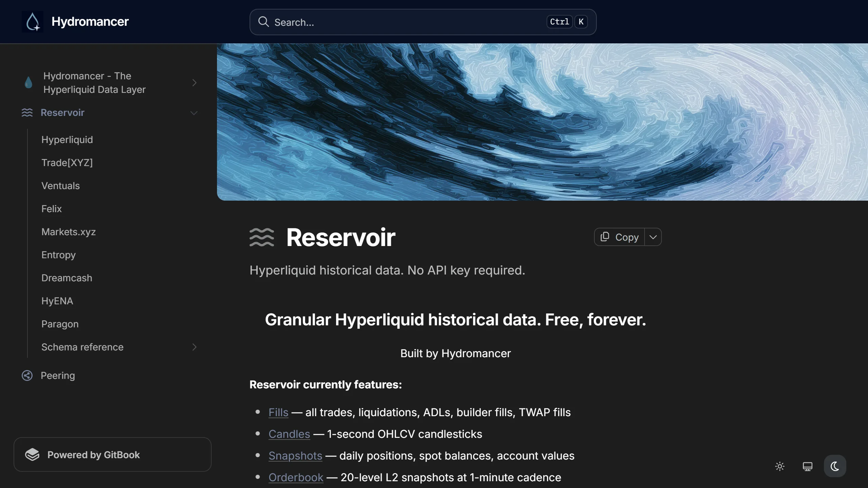Select system theme with monitor icon
Screen dimensions: 868x488
pyautogui.click(x=808, y=466)
